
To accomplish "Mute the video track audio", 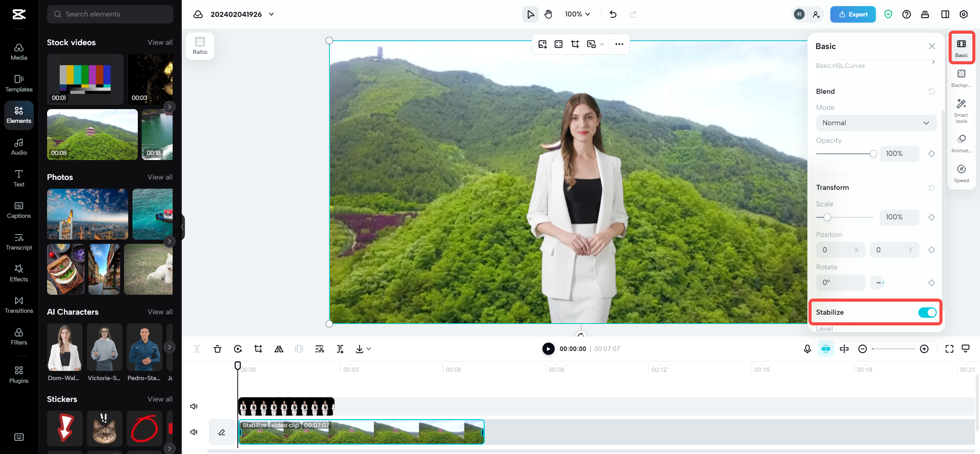I will coord(194,432).
